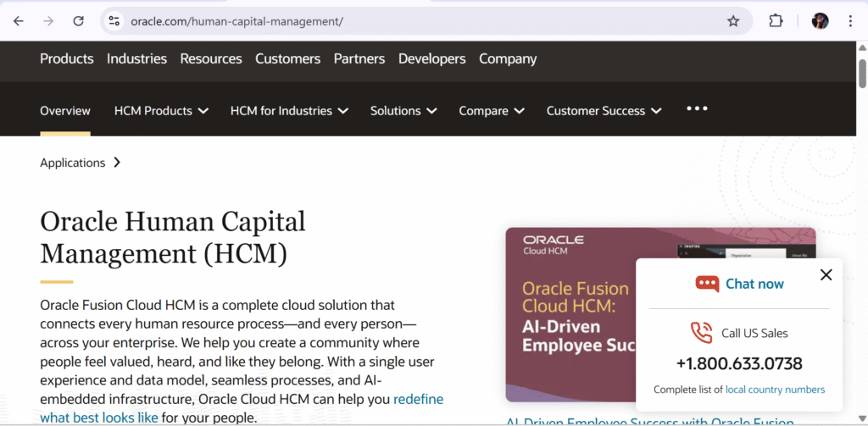
Task: Open the Chrome profile avatar
Action: pyautogui.click(x=820, y=21)
